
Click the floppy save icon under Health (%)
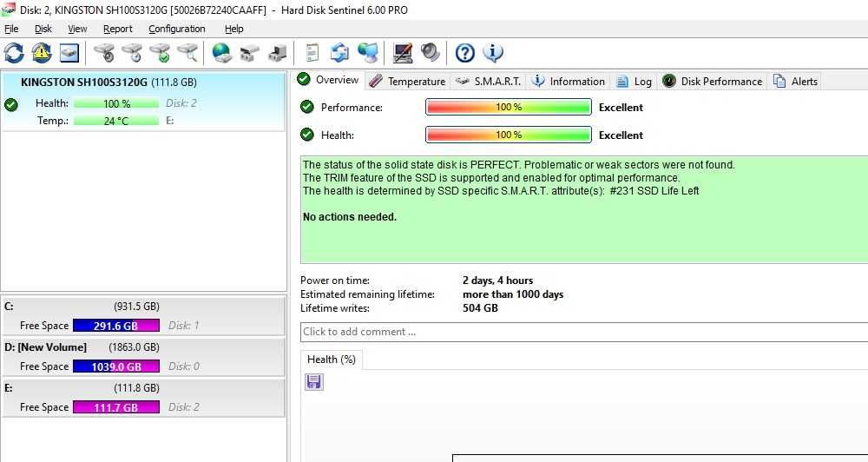click(x=314, y=382)
